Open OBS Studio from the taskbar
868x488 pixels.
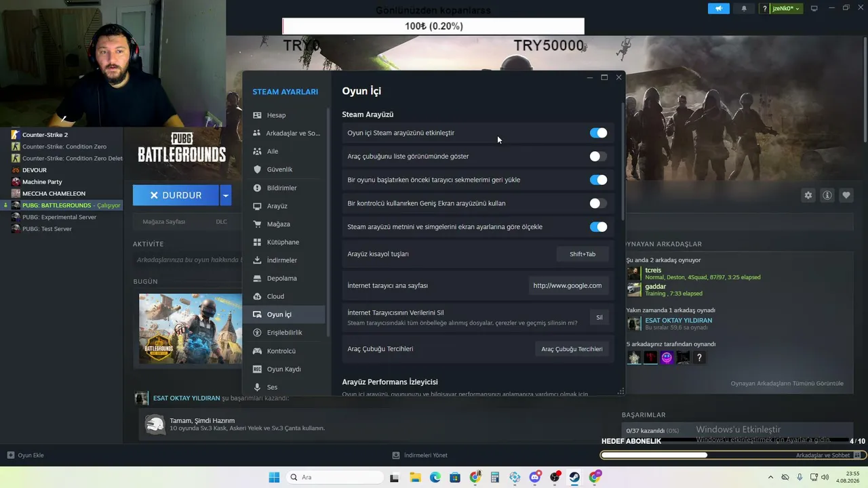(x=555, y=477)
